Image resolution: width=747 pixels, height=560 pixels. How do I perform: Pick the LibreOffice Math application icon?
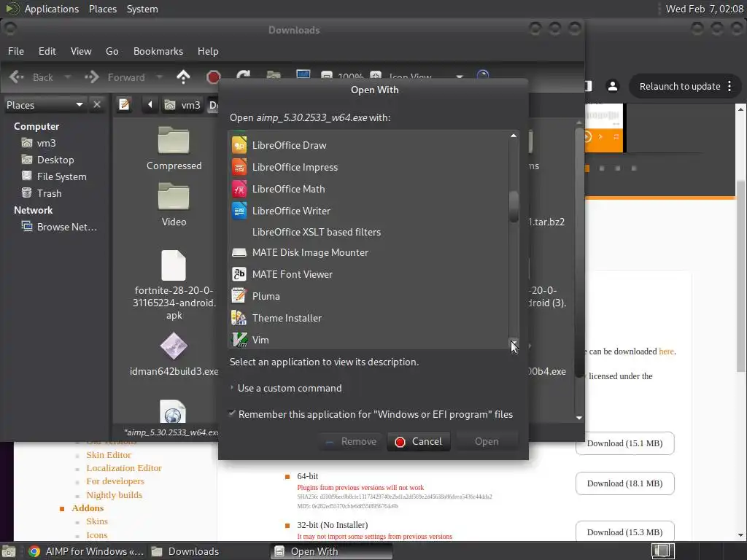click(239, 189)
